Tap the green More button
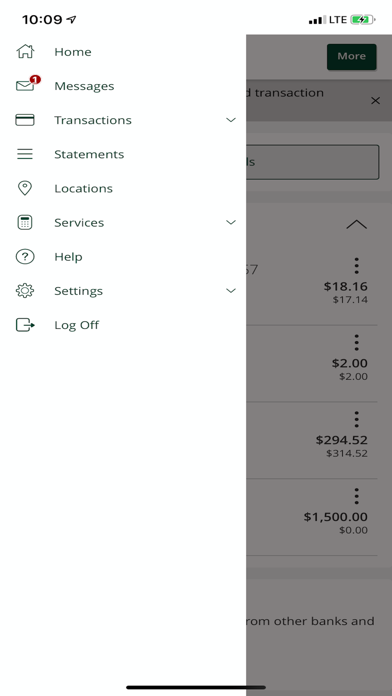This screenshot has width=392, height=696. point(352,56)
